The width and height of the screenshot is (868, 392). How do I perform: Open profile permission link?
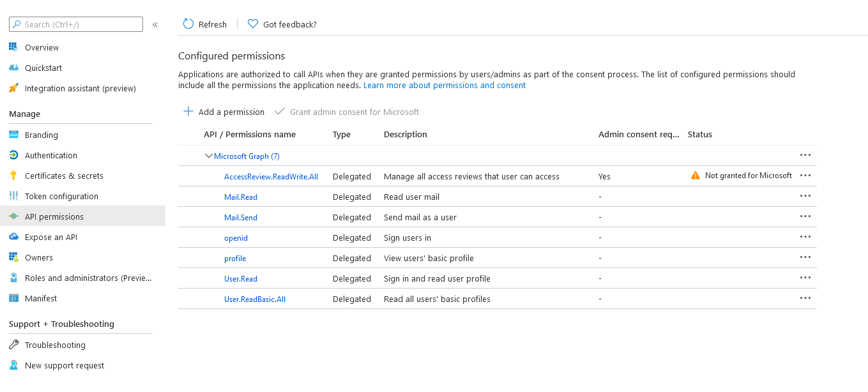coord(235,258)
